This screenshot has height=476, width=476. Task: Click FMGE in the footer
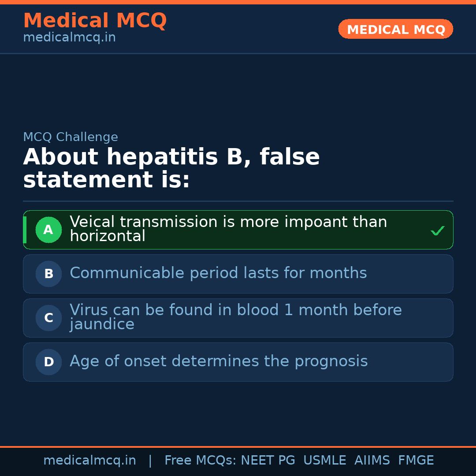coord(416,461)
